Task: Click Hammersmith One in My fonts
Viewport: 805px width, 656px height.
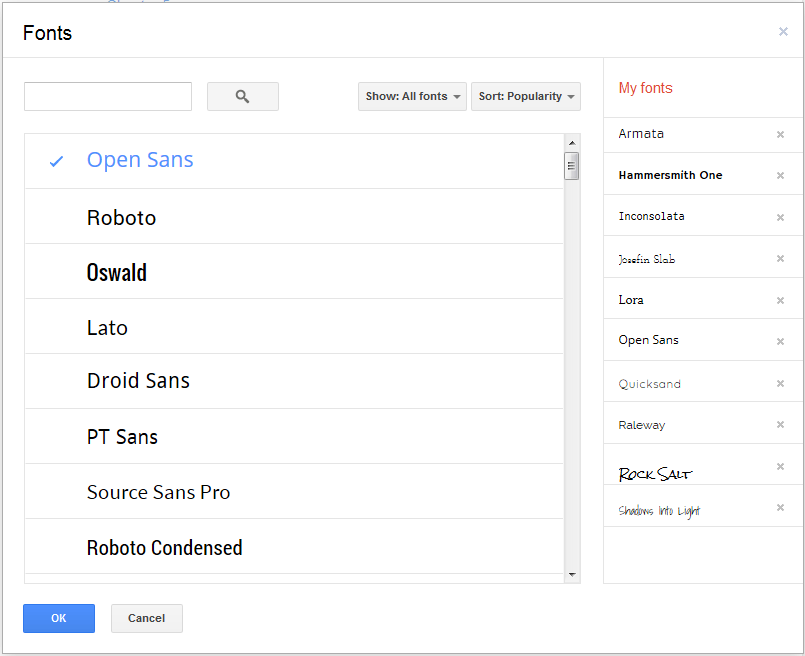Action: pos(670,176)
